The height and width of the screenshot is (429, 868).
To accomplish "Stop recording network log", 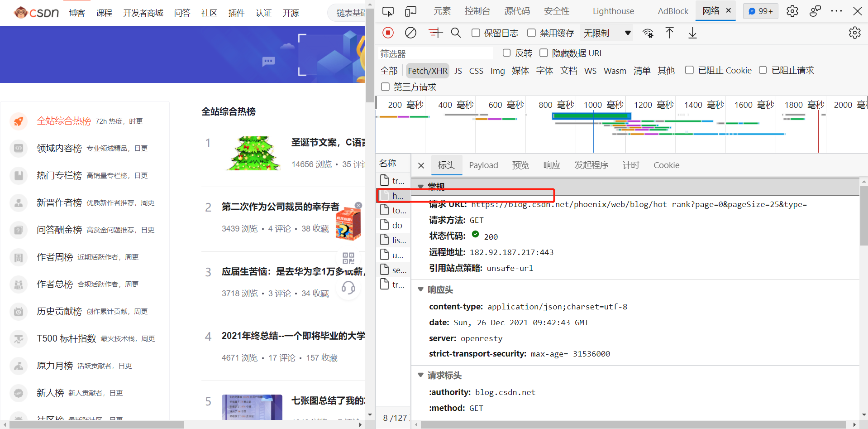I will [388, 33].
